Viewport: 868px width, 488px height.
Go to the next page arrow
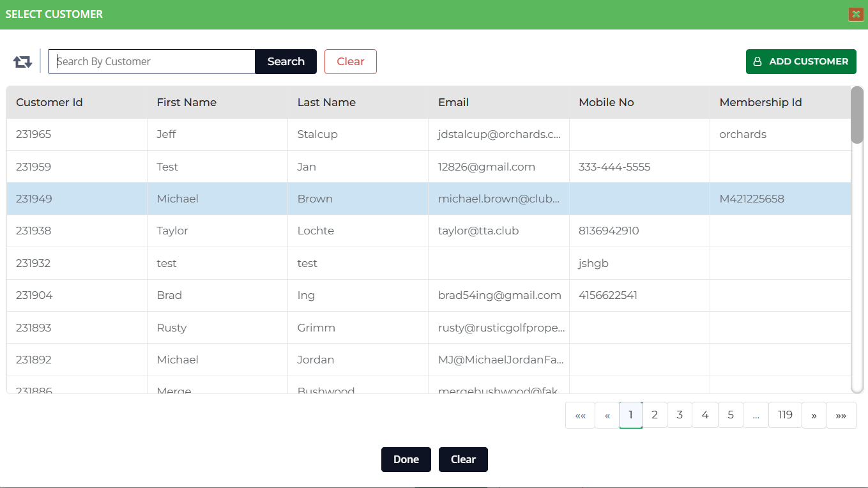[814, 415]
